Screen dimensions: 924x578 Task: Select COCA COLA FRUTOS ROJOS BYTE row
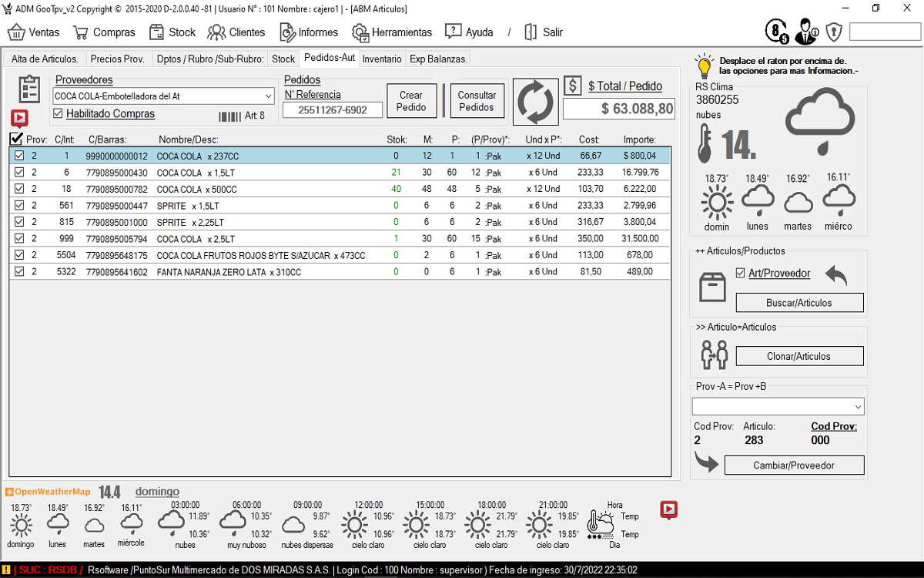pyautogui.click(x=340, y=255)
